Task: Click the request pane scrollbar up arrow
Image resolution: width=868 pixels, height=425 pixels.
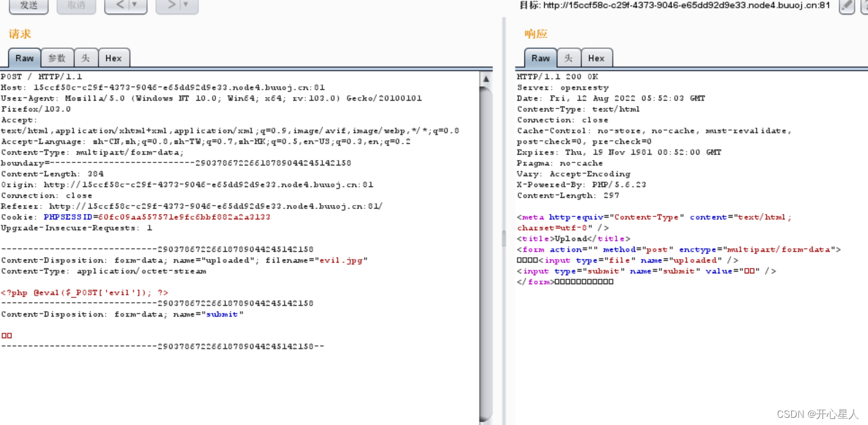Action: tap(486, 79)
